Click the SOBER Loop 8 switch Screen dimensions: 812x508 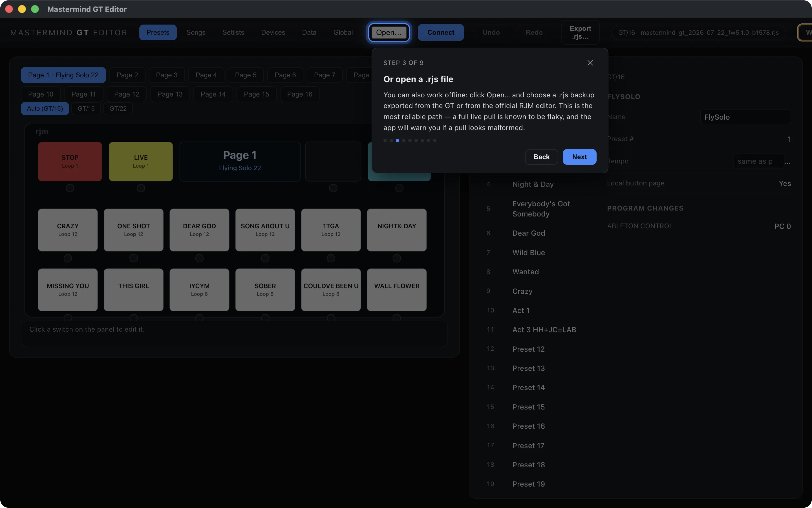pos(265,290)
